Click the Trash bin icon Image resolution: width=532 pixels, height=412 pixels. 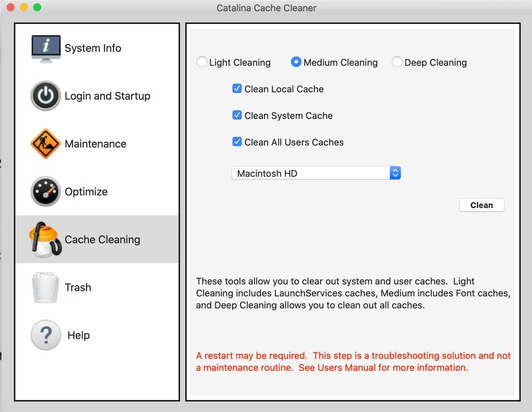[x=45, y=287]
